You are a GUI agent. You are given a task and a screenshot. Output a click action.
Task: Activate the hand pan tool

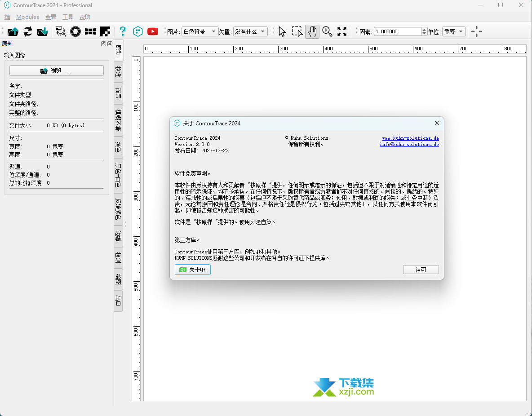[x=312, y=31]
